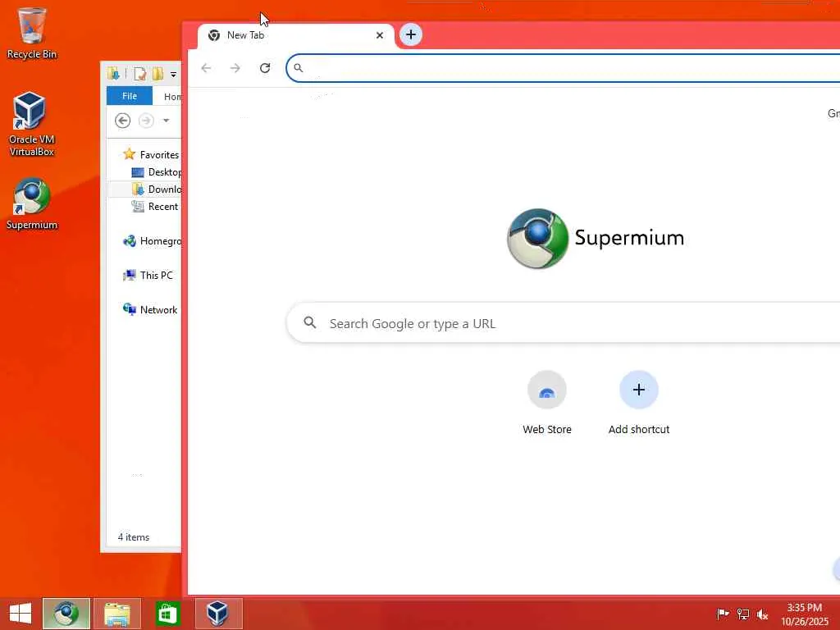Click the magnifier icon in address bar

(x=299, y=68)
